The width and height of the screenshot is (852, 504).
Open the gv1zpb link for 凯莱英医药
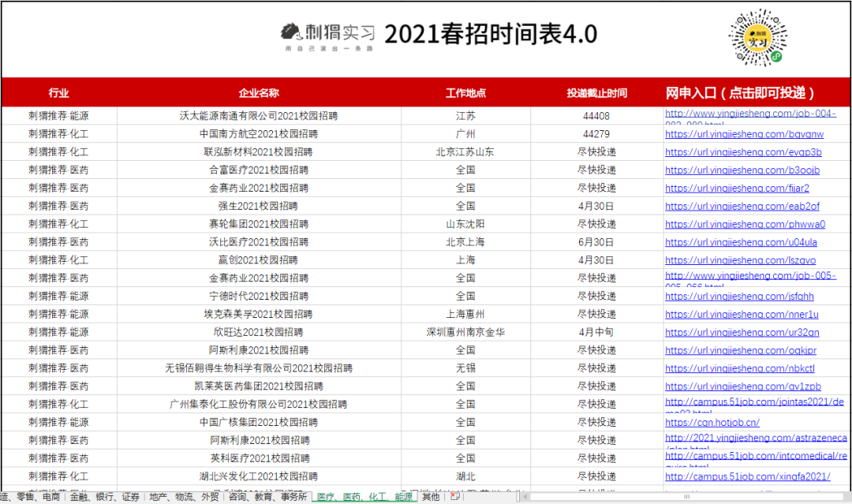coord(743,386)
